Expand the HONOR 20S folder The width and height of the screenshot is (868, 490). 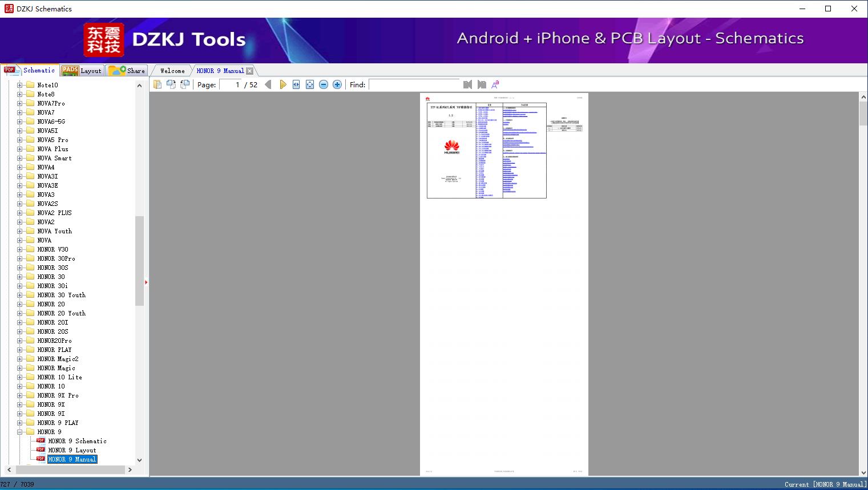click(20, 331)
